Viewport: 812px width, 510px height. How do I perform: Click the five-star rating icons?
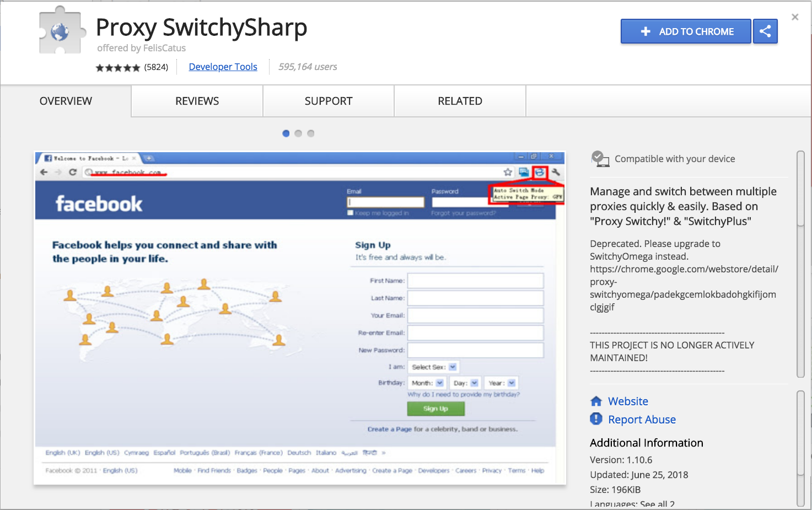click(117, 67)
